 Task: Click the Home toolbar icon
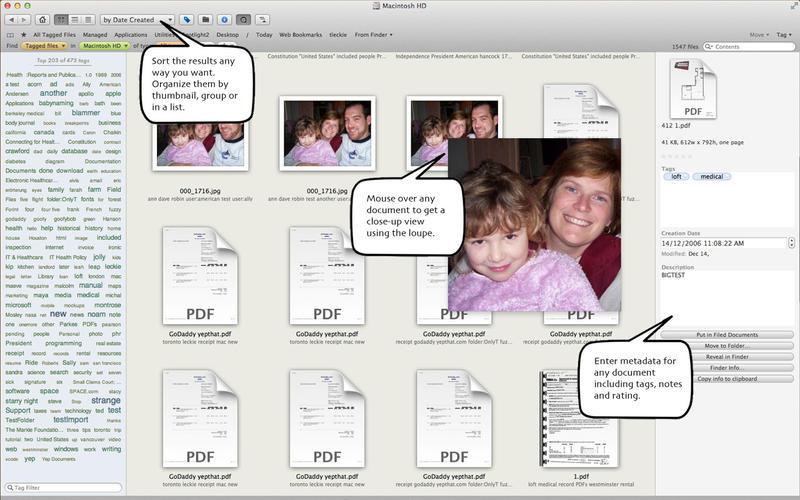pyautogui.click(x=41, y=19)
